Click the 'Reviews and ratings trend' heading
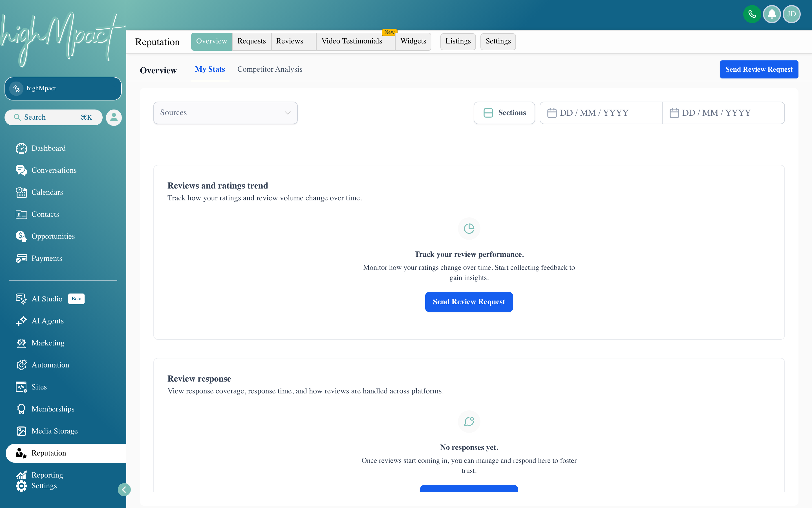The width and height of the screenshot is (812, 508). tap(217, 185)
